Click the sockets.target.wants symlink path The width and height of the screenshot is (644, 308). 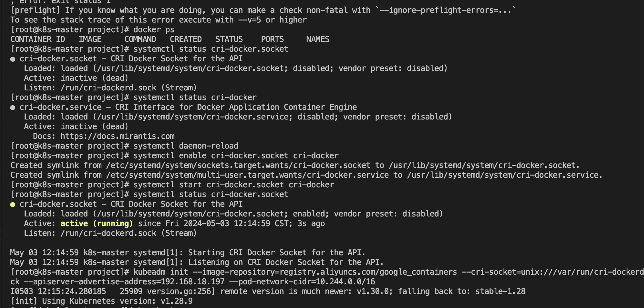[238, 165]
